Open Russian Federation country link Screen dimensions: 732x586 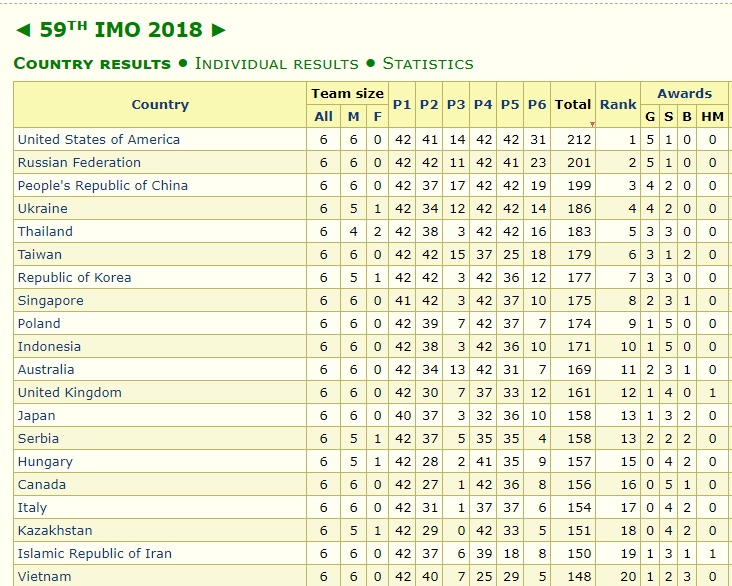point(79,163)
